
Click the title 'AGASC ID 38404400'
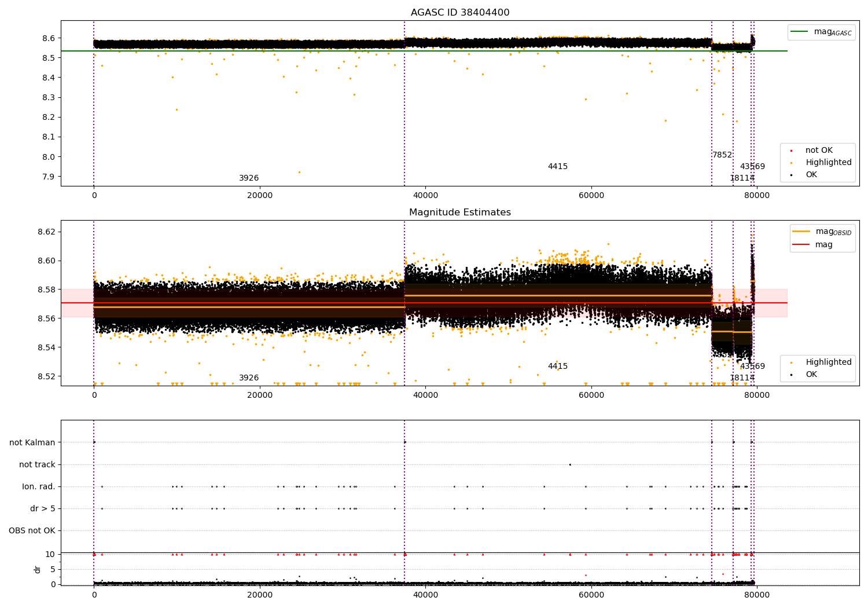(x=460, y=13)
